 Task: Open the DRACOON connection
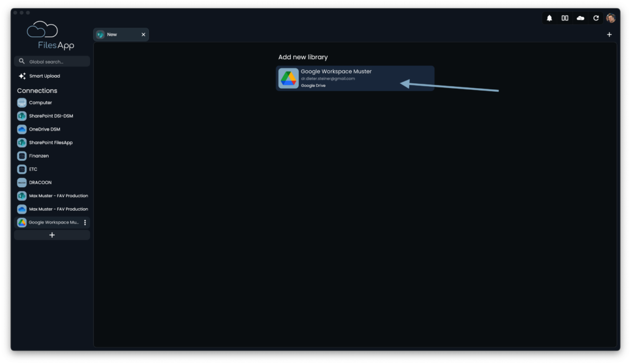click(x=52, y=182)
